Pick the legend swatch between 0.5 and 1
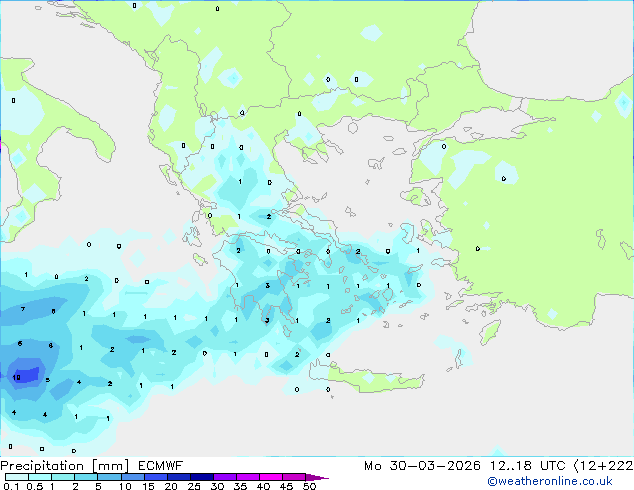Screen dimensions: 634x490 40,477
